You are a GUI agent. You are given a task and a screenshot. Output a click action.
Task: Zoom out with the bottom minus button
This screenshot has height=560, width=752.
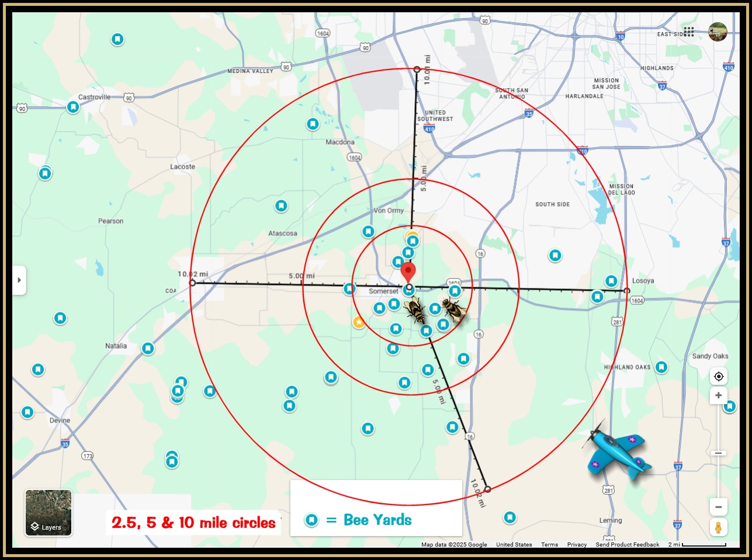pyautogui.click(x=719, y=507)
